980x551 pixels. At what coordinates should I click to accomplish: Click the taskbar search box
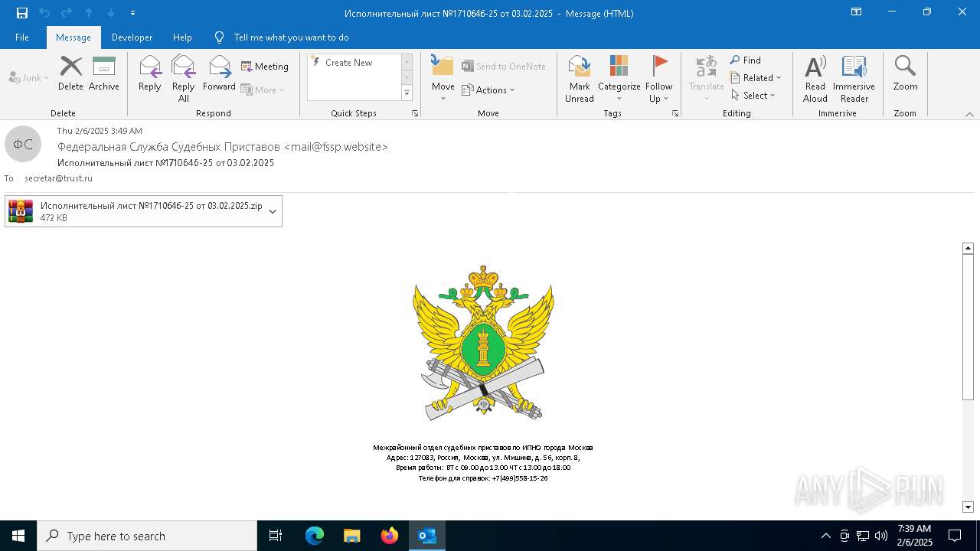coord(147,536)
